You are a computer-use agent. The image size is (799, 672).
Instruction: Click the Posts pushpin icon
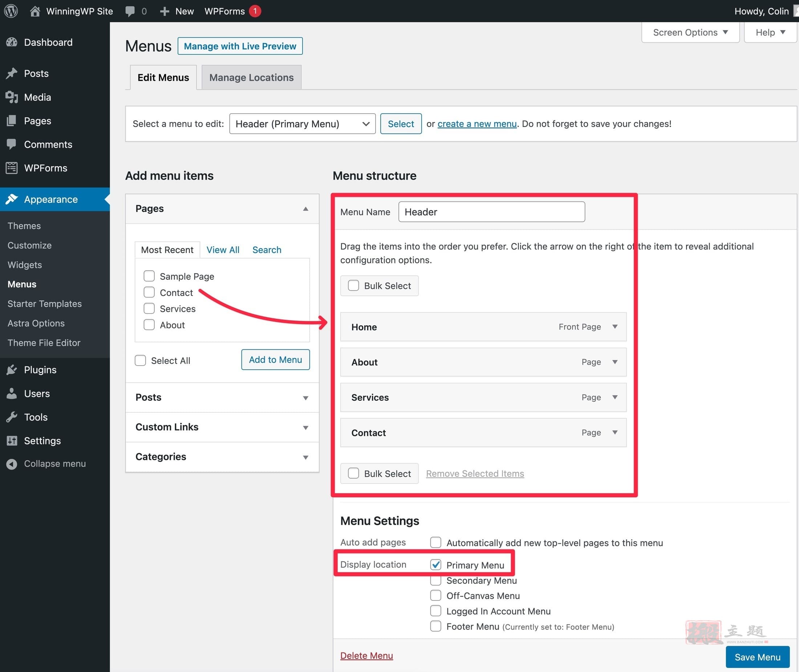(12, 73)
